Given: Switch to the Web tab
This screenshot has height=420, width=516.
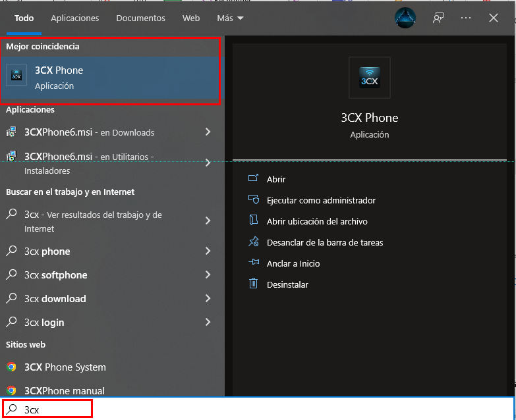Looking at the screenshot, I should tap(191, 18).
